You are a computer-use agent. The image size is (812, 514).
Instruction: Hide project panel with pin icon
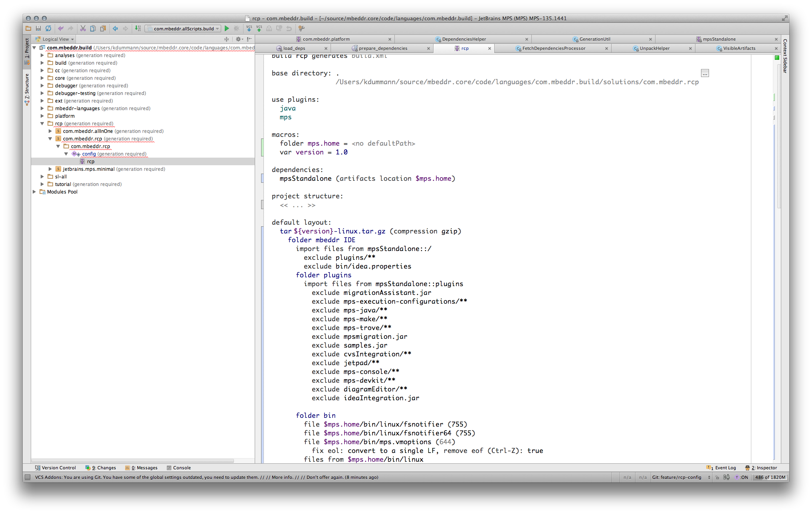point(250,39)
